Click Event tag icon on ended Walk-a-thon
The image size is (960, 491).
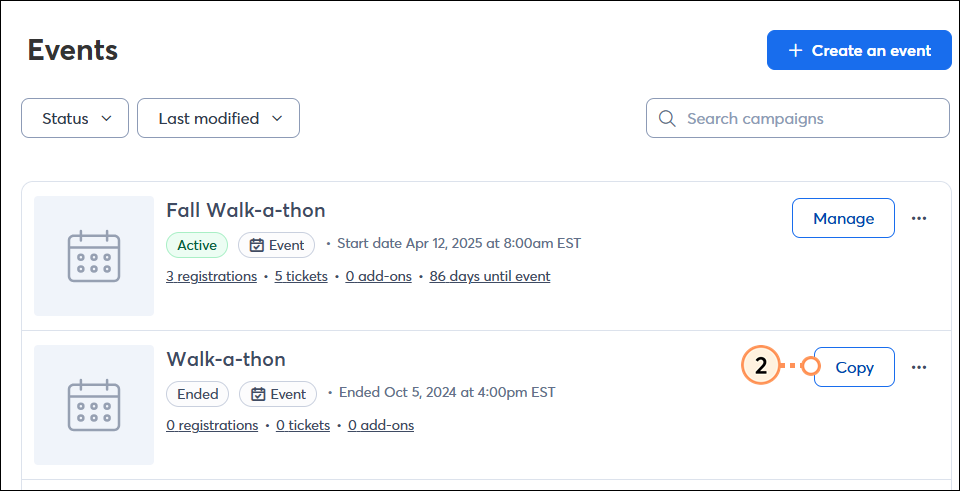tap(258, 394)
